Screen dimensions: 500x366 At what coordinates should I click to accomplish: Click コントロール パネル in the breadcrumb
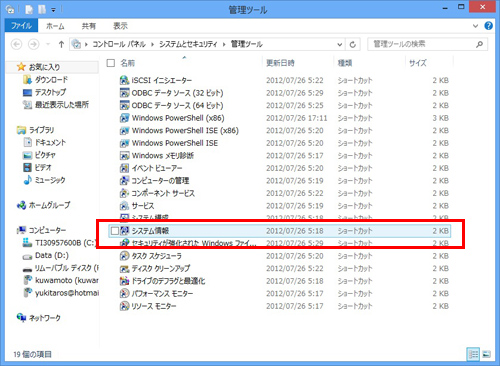(x=119, y=44)
